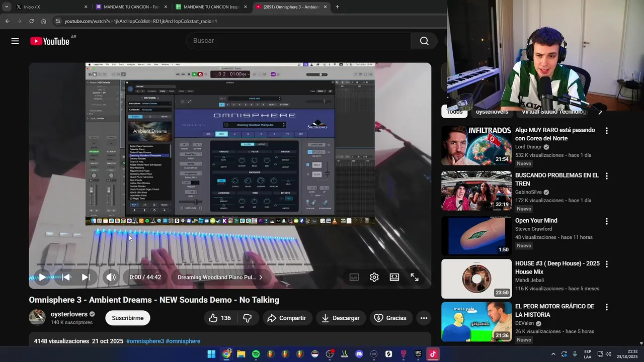Image resolution: width=644 pixels, height=362 pixels.
Task: Open BUSCANDO PROBLEMAS EN EL TREN thumbnail
Action: pyautogui.click(x=476, y=191)
